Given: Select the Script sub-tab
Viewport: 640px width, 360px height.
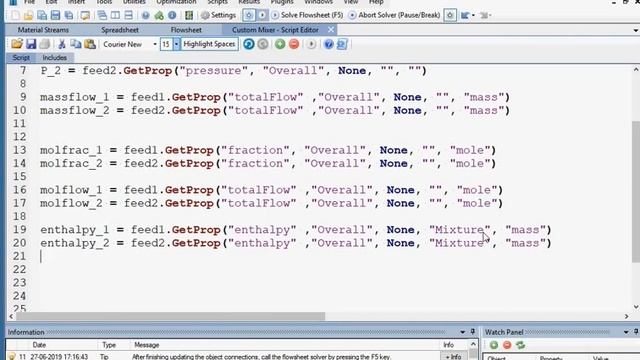Looking at the screenshot, I should pyautogui.click(x=21, y=58).
